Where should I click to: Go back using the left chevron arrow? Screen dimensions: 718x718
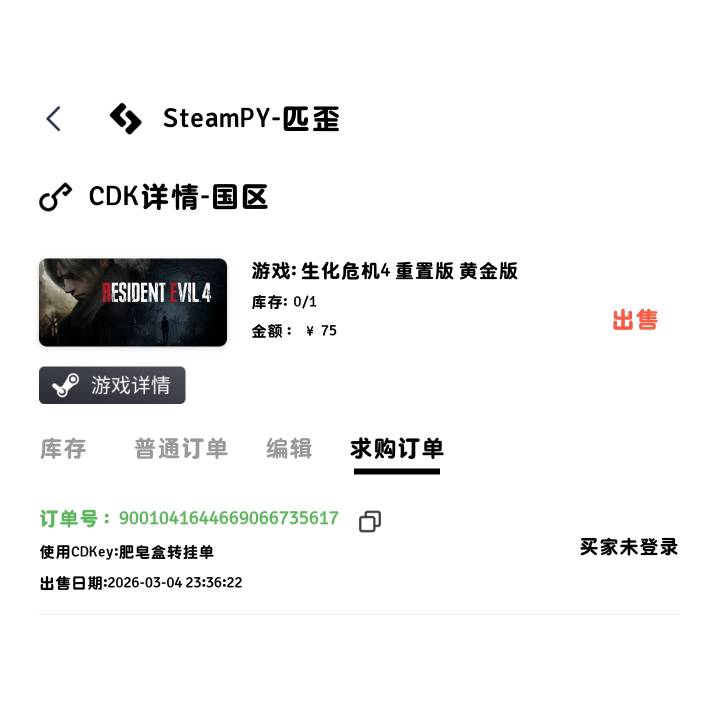(x=54, y=119)
